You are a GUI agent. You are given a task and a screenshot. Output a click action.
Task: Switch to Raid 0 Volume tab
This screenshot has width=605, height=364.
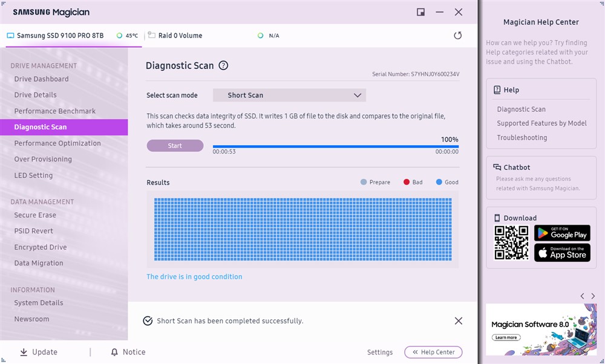(x=180, y=36)
